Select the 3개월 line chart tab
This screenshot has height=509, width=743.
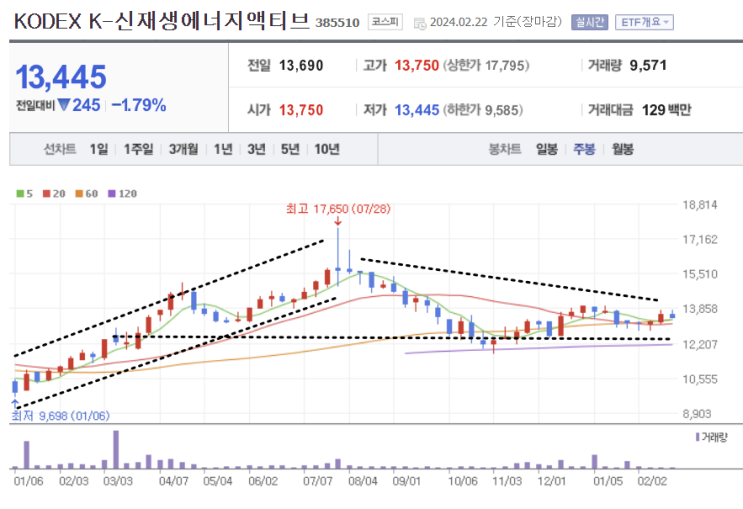point(183,149)
